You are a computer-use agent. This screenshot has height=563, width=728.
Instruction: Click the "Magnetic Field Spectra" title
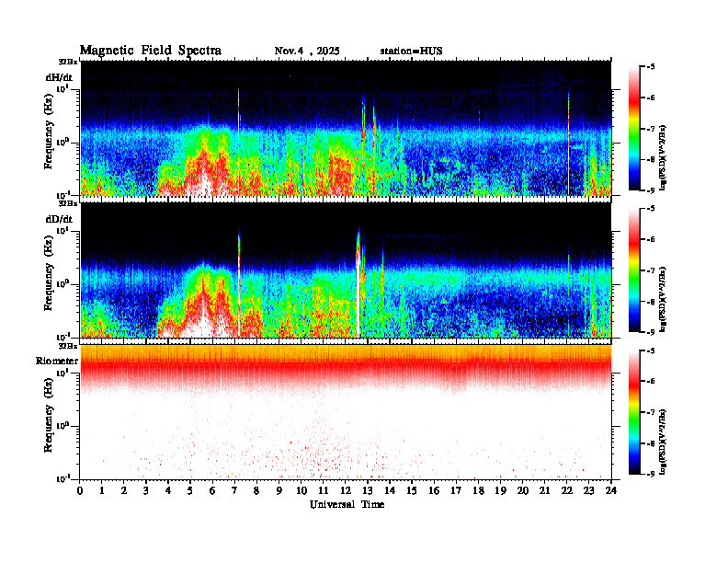click(151, 51)
